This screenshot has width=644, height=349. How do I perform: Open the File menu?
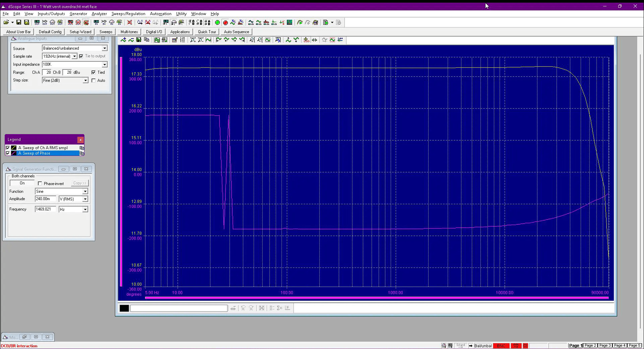6,14
